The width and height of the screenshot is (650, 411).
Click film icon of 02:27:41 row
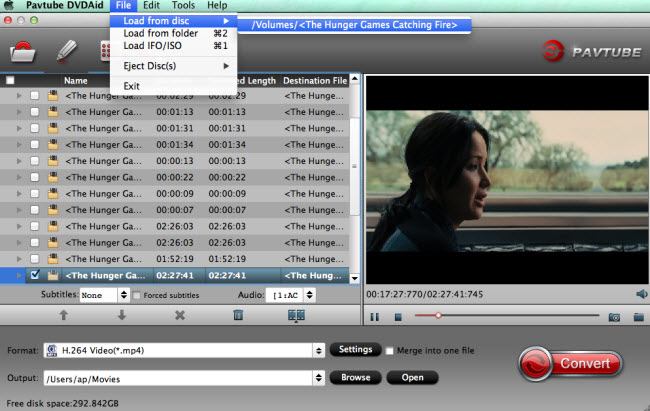(x=53, y=275)
